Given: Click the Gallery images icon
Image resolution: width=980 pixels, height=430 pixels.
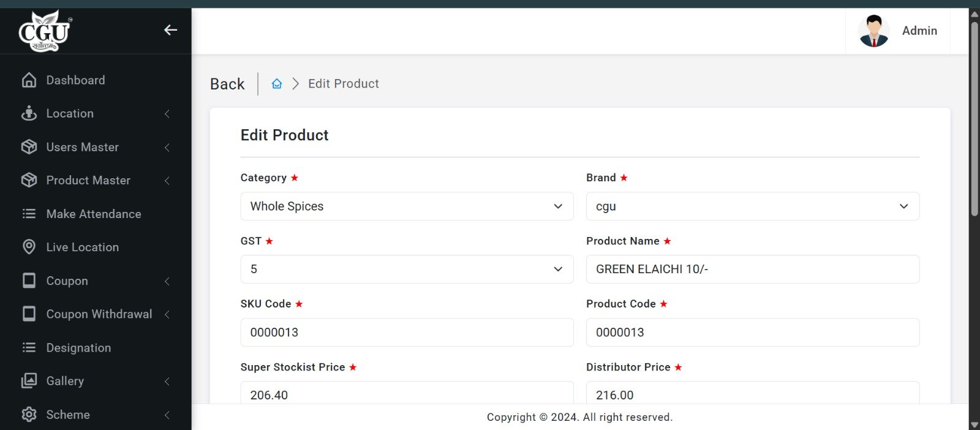Looking at the screenshot, I should click(x=29, y=381).
